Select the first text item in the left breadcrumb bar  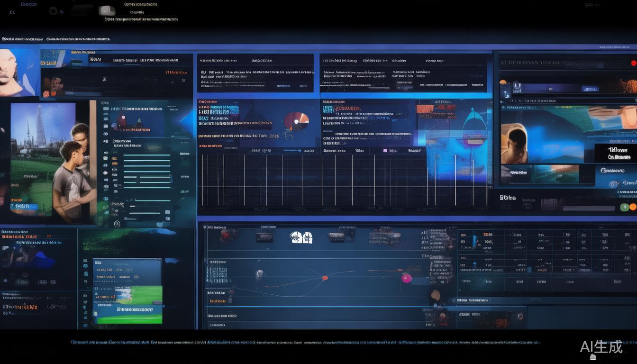coord(22,39)
